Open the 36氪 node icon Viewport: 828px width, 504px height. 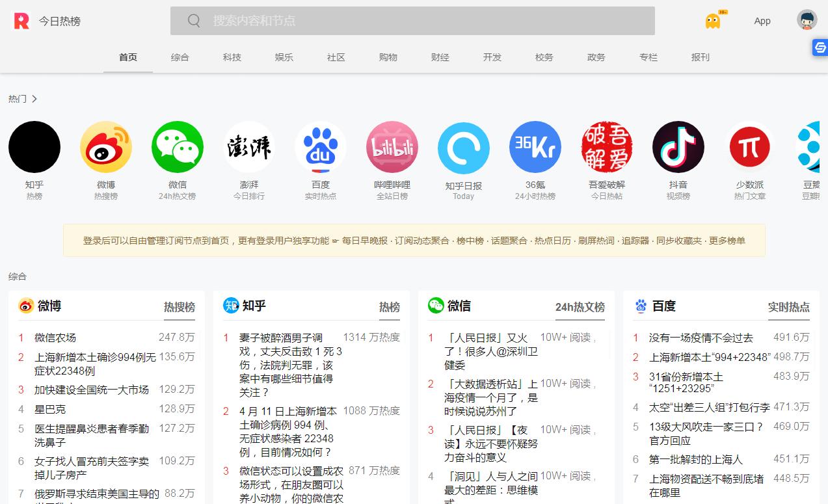click(535, 147)
